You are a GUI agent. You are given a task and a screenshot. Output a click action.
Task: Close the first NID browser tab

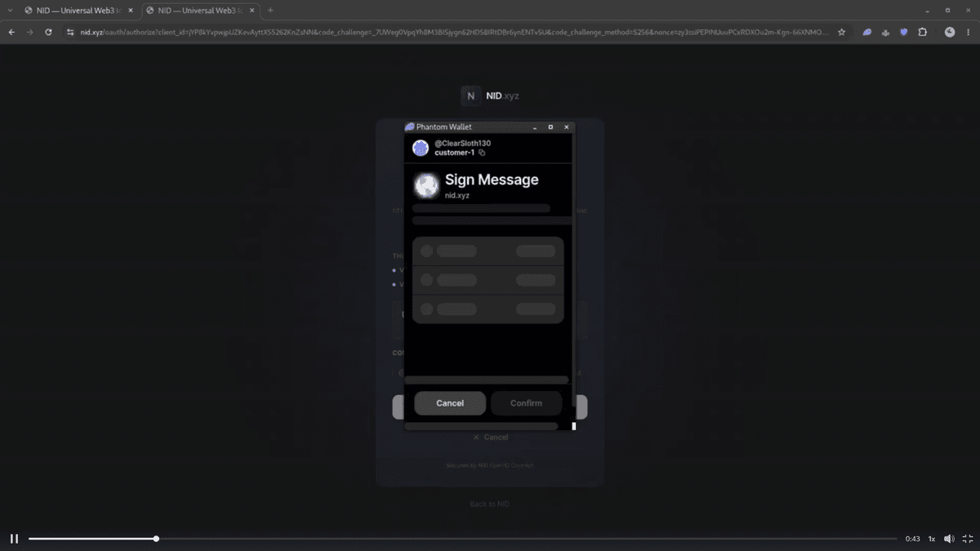(x=131, y=11)
